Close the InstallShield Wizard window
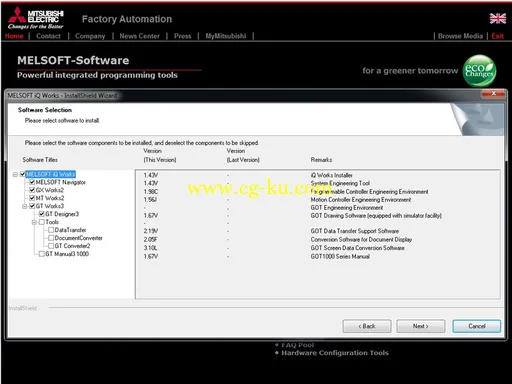This screenshot has height=384, width=512. tap(494, 94)
